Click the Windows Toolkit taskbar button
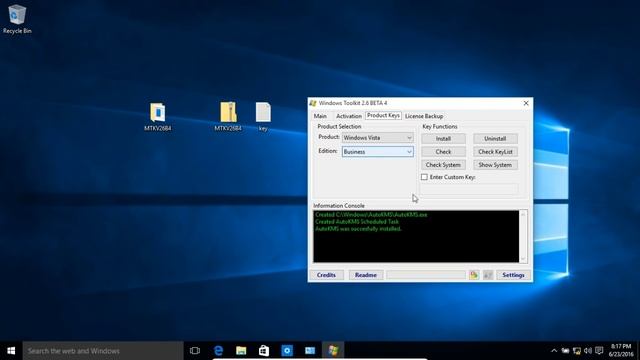 click(333, 351)
